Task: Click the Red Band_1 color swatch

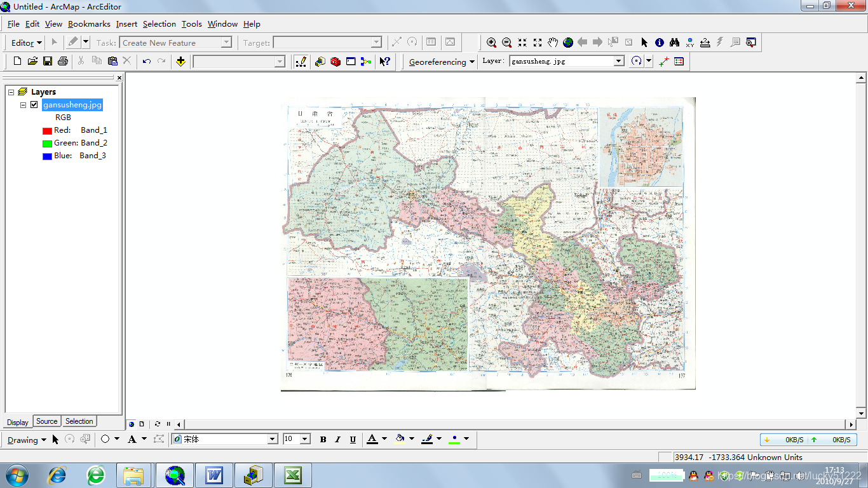Action: coord(47,131)
